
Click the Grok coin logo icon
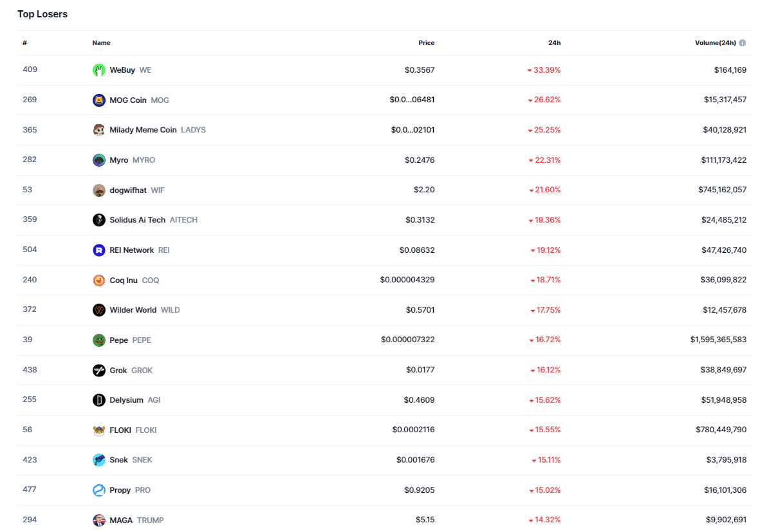[98, 371]
